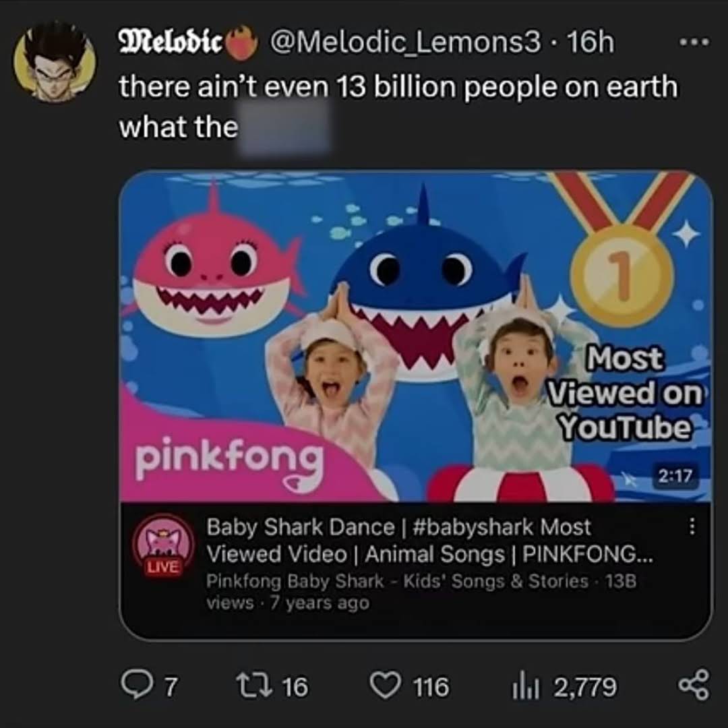The height and width of the screenshot is (728, 728).
Task: Click the 16h timestamp on the tweet
Action: pyautogui.click(x=590, y=44)
